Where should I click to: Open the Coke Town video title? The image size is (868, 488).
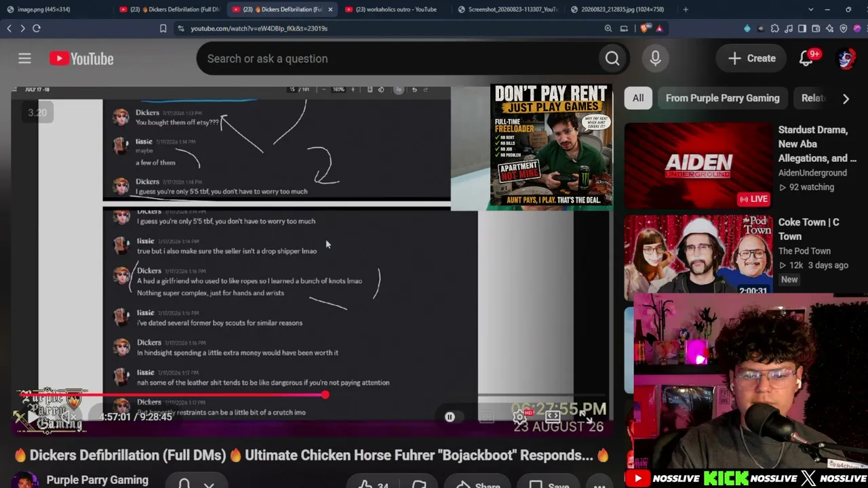click(809, 229)
